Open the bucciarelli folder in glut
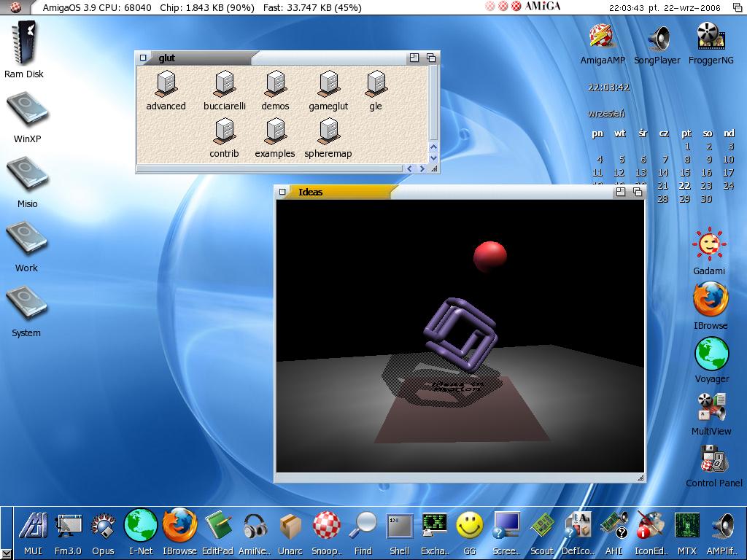 (225, 83)
